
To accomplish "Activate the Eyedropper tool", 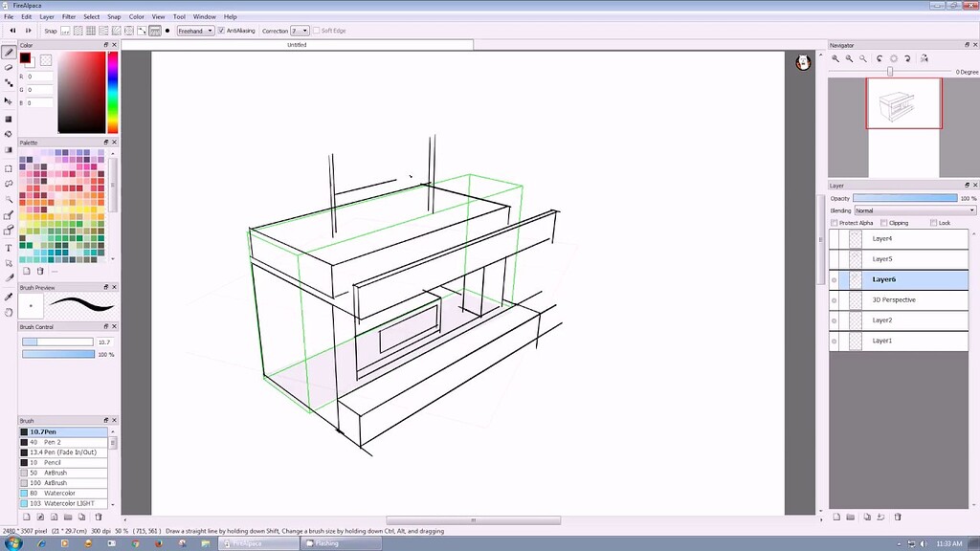I will pyautogui.click(x=9, y=297).
